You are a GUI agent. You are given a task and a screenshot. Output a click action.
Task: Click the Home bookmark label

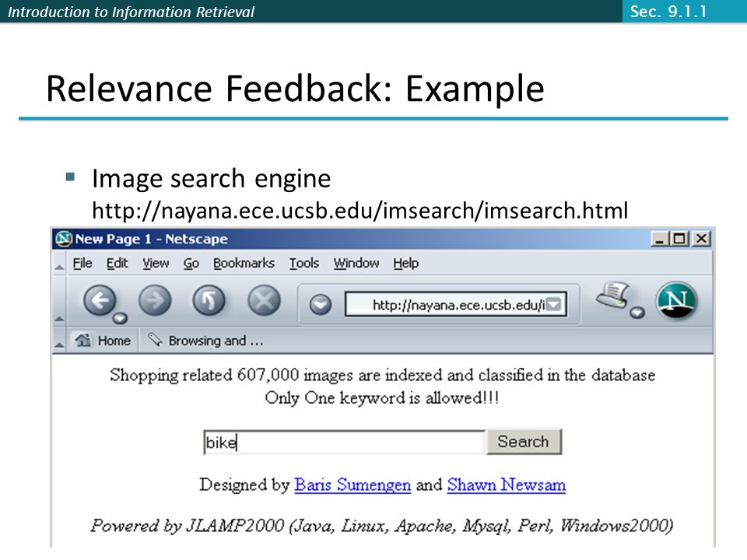tap(114, 341)
